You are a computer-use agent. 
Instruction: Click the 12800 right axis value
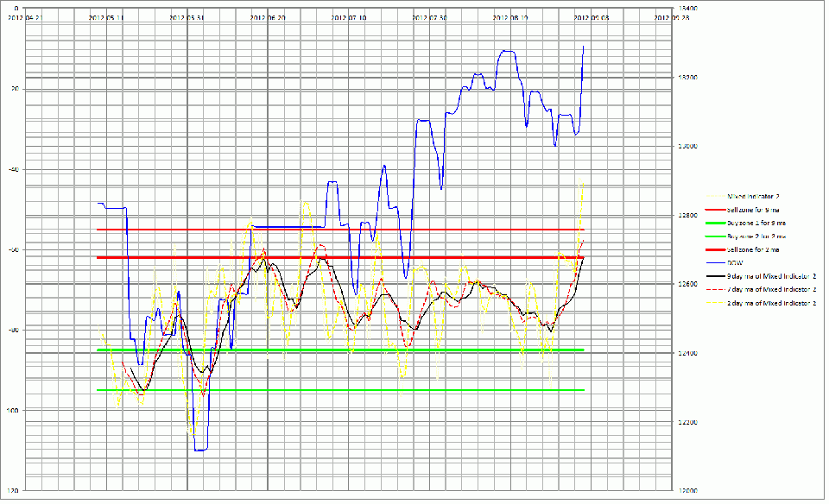pyautogui.click(x=687, y=215)
